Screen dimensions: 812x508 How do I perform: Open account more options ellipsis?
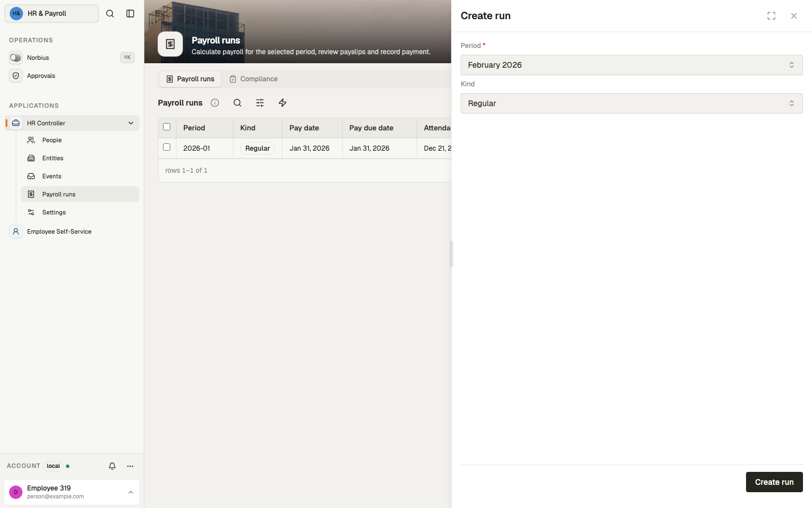130,466
